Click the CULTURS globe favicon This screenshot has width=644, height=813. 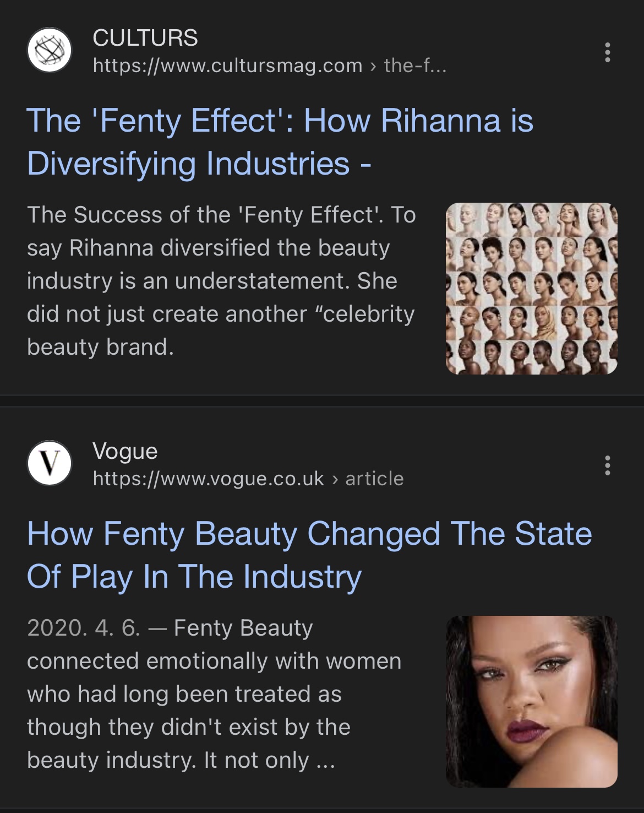(x=50, y=51)
